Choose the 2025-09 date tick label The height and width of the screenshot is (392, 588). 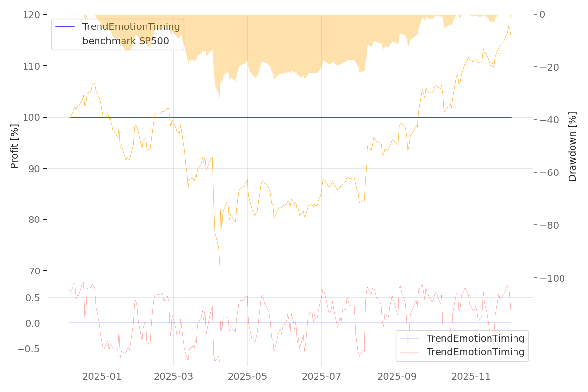(x=396, y=376)
